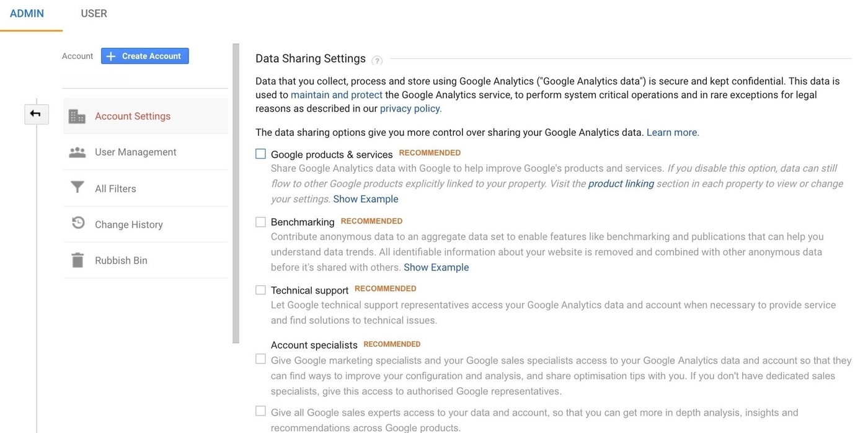Screen dimensions: 868x433
Task: Enable all Google sales experts checkbox
Action: pyautogui.click(x=260, y=411)
